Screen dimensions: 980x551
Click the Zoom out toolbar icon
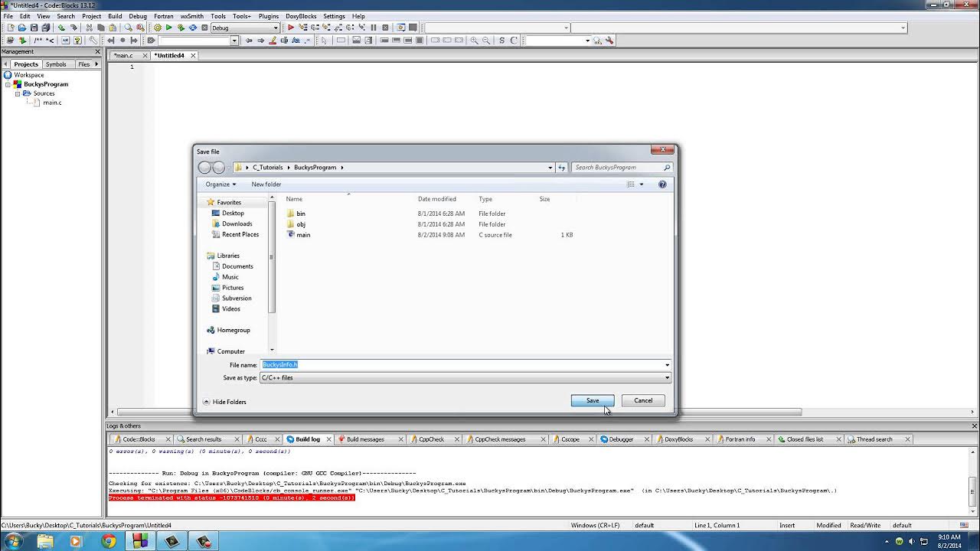pyautogui.click(x=486, y=41)
